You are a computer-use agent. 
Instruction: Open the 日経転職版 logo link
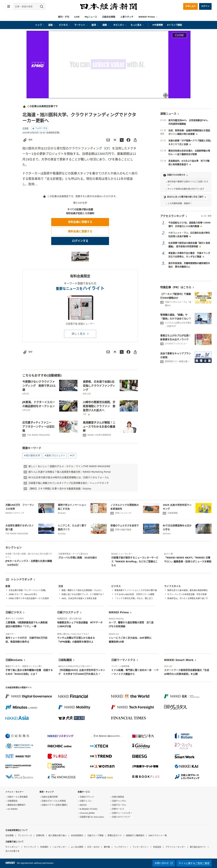tap(17, 736)
